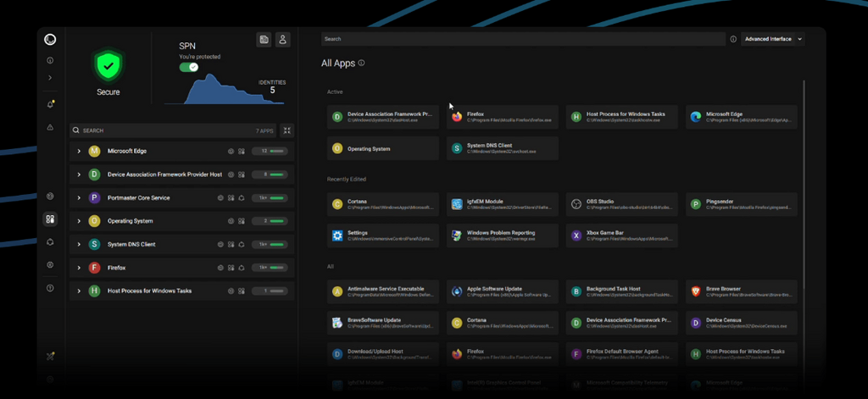Open the Operating System card under Active
This screenshot has width=868, height=399.
click(x=383, y=148)
